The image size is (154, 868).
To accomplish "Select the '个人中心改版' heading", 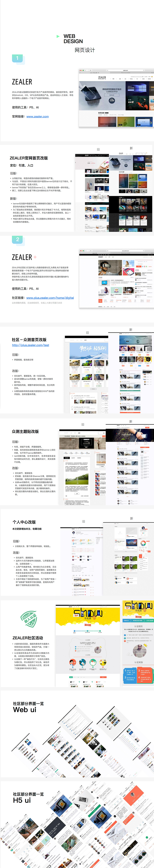I will (x=24, y=522).
